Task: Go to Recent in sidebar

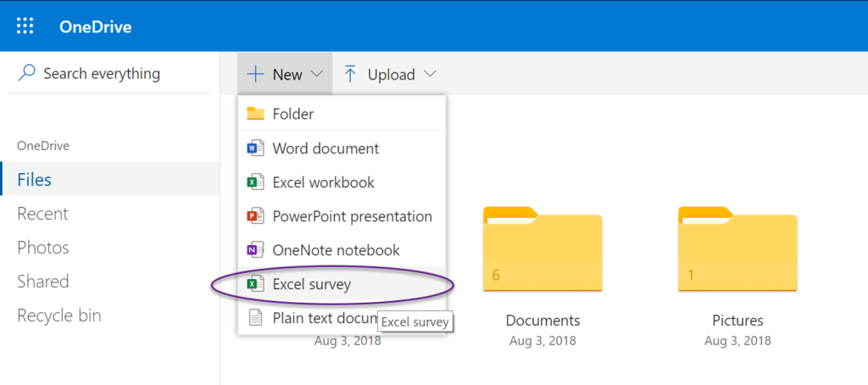Action: (x=42, y=214)
